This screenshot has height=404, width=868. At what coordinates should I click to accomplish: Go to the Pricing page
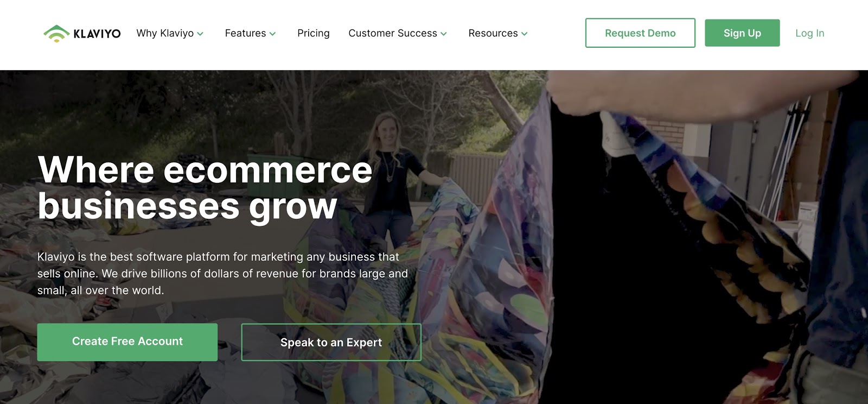[x=314, y=33]
